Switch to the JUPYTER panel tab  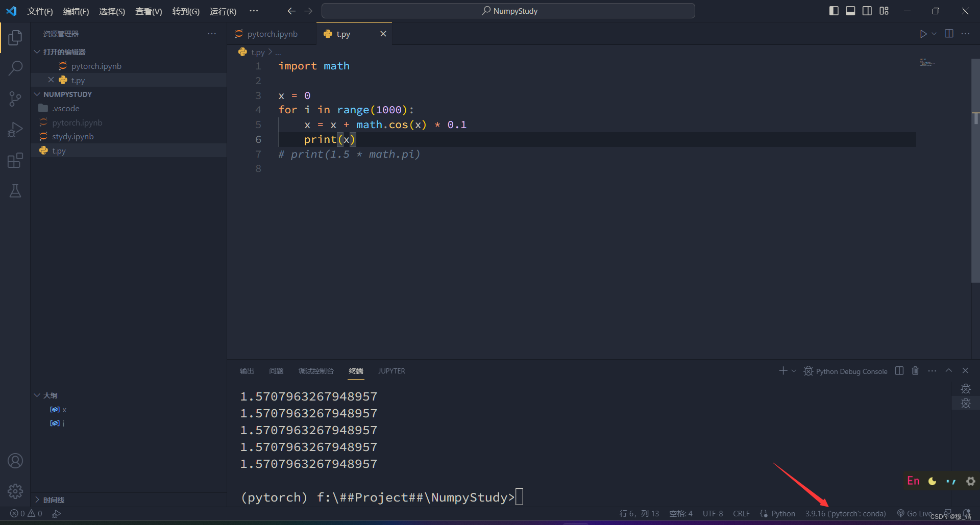(x=391, y=371)
